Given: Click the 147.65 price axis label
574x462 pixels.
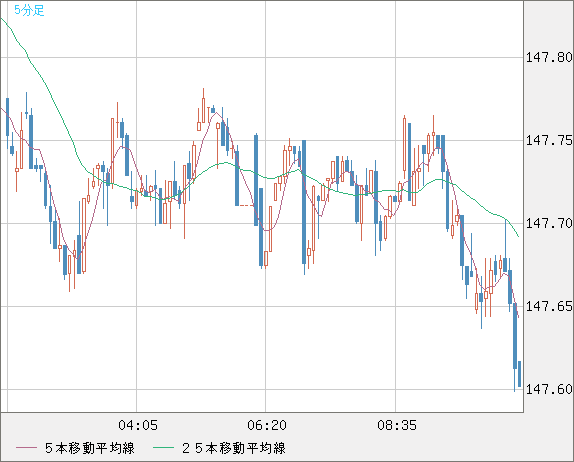Looking at the screenshot, I should 549,306.
